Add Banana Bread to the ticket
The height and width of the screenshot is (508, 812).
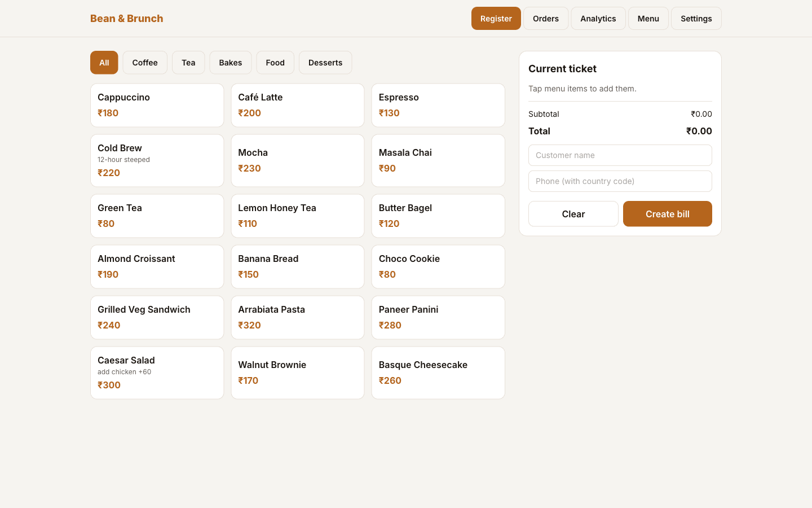pyautogui.click(x=298, y=267)
